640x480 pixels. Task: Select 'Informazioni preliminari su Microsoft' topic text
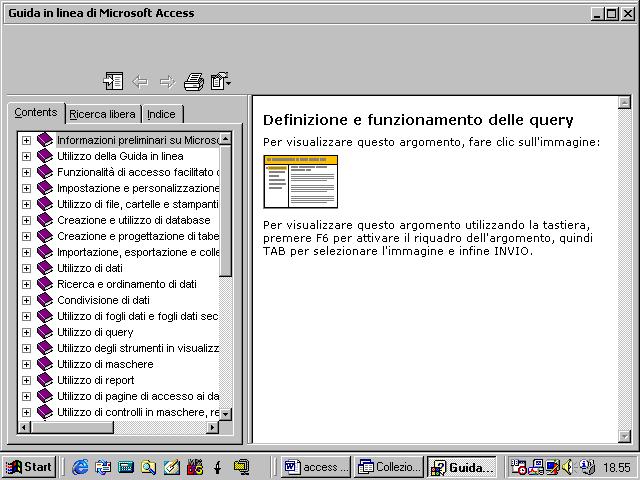click(138, 140)
